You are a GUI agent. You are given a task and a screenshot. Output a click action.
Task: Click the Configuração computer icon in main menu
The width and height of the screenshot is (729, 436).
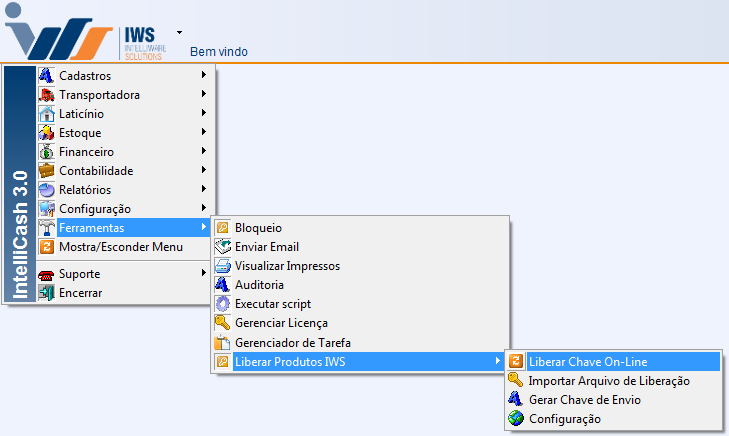[x=46, y=209]
